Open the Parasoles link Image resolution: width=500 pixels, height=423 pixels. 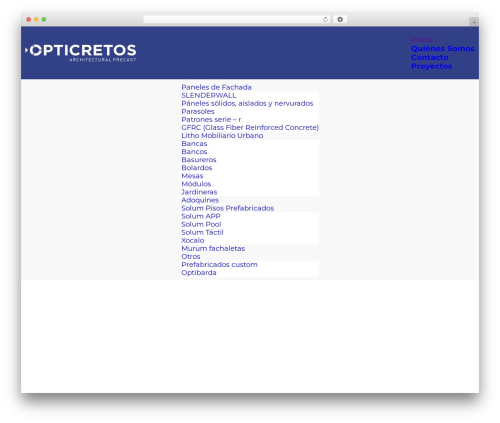pyautogui.click(x=198, y=111)
